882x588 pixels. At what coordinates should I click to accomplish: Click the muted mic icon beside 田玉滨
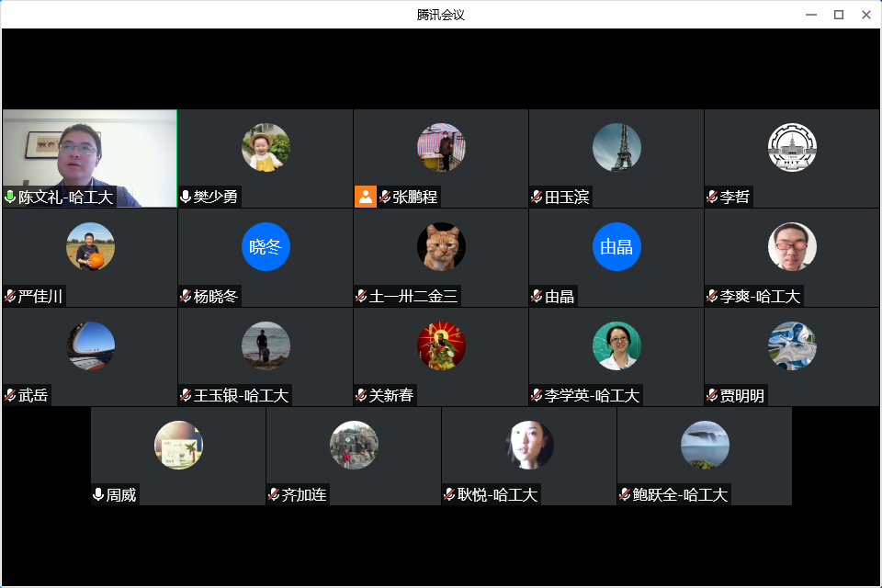pyautogui.click(x=537, y=197)
